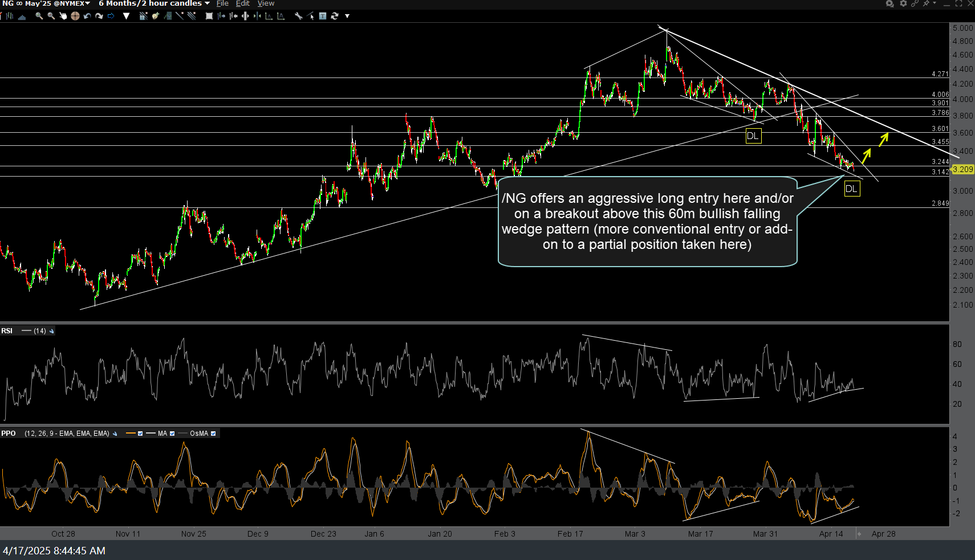The width and height of the screenshot is (975, 560).
Task: Open the File menu
Action: pos(222,3)
